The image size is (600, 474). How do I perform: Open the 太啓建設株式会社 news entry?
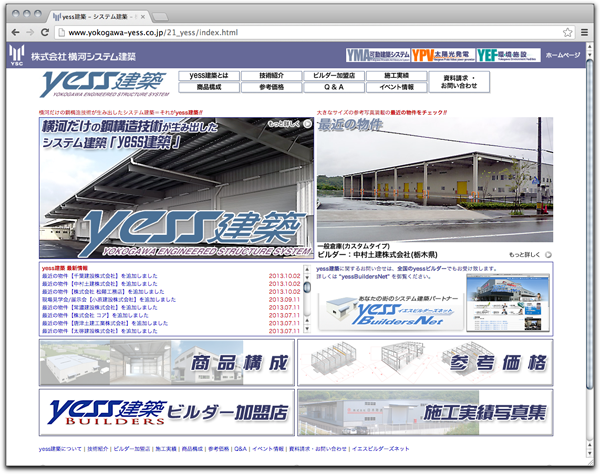[x=99, y=331]
